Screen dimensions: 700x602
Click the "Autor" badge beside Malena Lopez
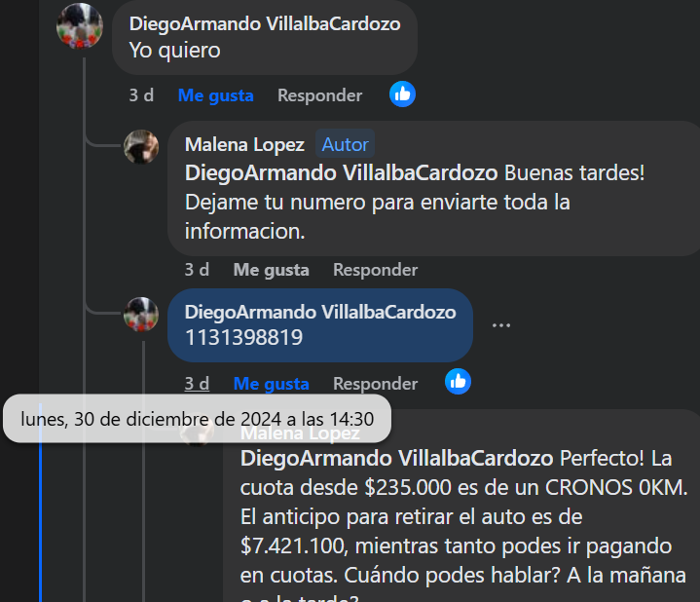[345, 144]
